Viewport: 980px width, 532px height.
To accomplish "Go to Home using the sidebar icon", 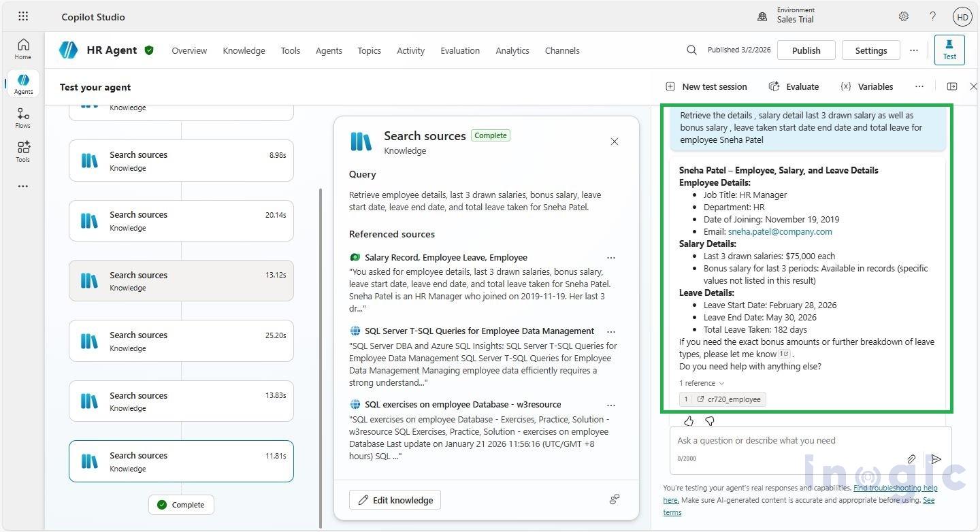I will pyautogui.click(x=22, y=48).
